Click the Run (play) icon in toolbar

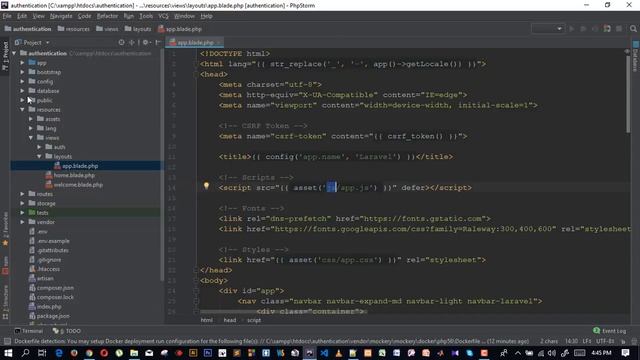click(x=571, y=29)
